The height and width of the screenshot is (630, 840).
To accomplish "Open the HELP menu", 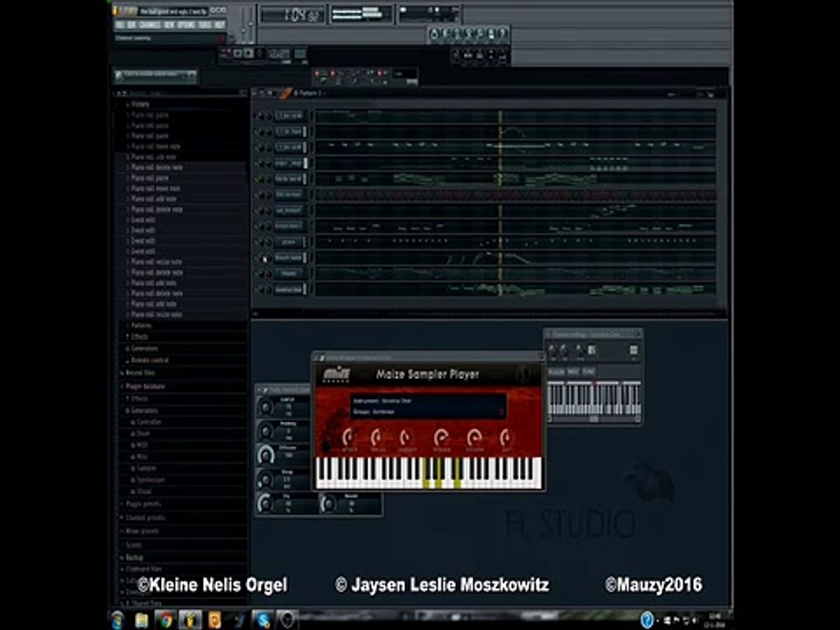I will [220, 24].
